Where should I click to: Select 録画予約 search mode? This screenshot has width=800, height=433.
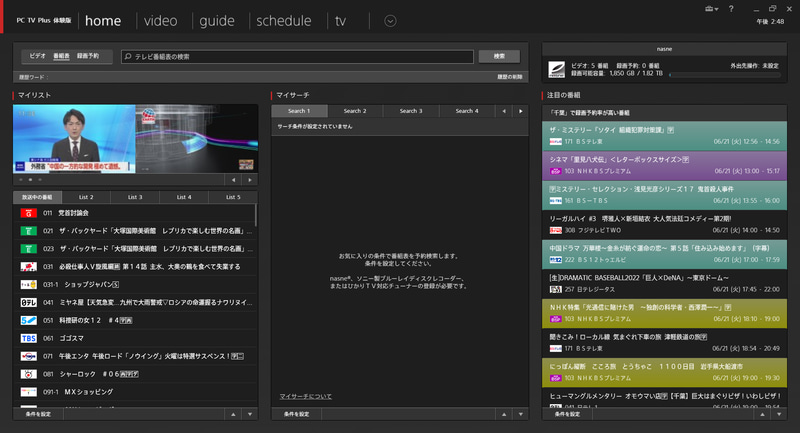pyautogui.click(x=88, y=56)
